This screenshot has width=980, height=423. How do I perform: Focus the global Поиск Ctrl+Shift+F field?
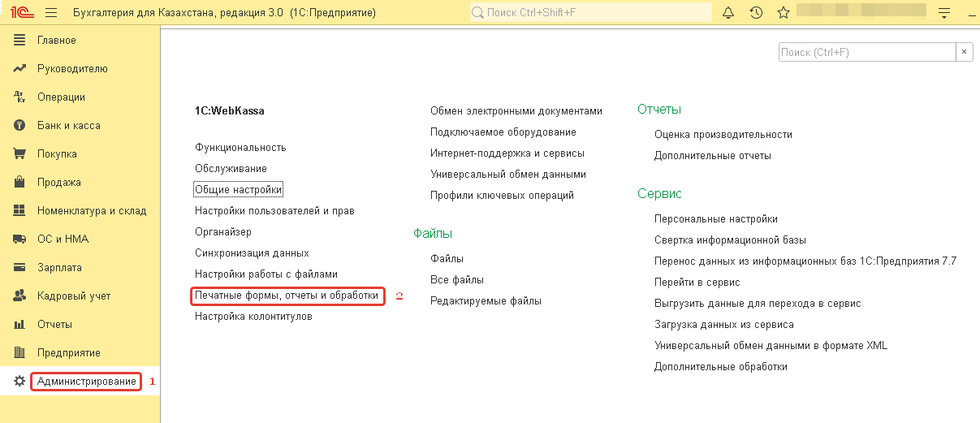click(x=590, y=13)
